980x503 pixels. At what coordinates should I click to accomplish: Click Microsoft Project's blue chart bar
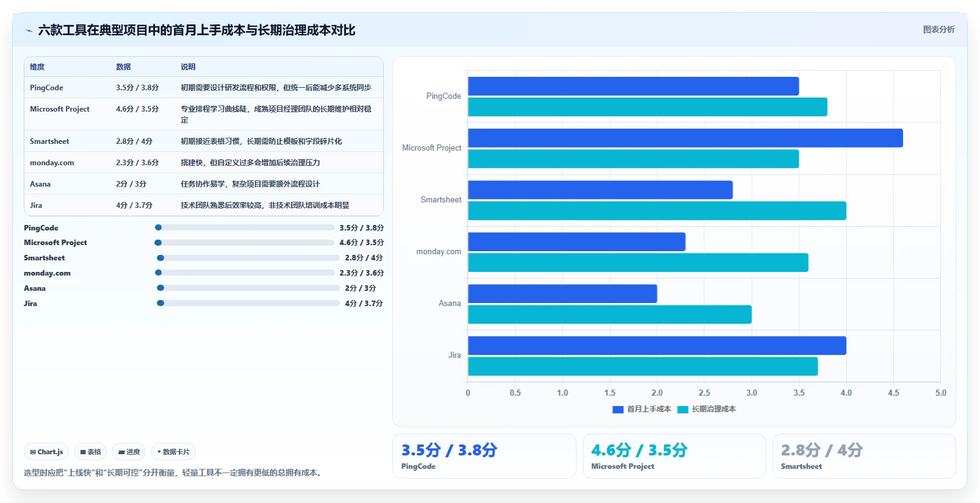(x=685, y=138)
